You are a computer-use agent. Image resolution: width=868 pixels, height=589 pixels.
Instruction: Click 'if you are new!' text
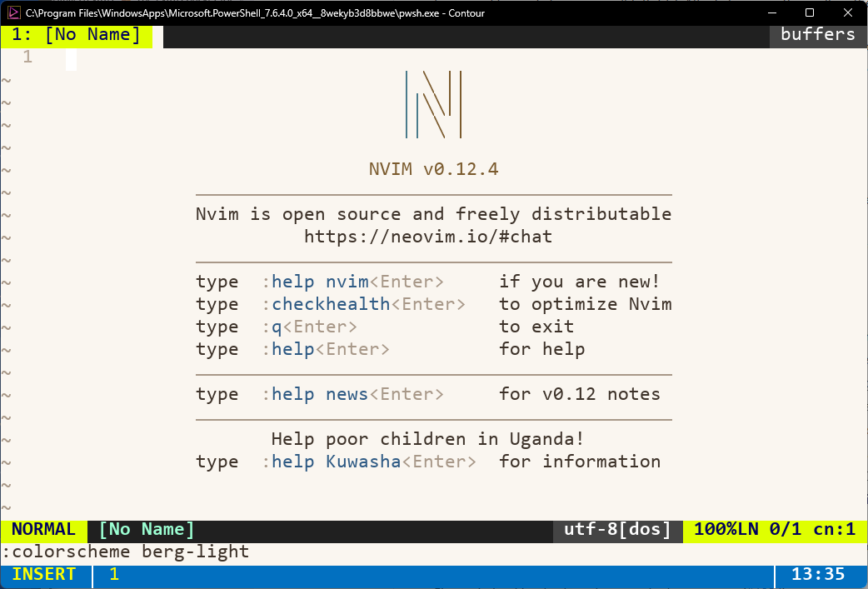tap(579, 282)
